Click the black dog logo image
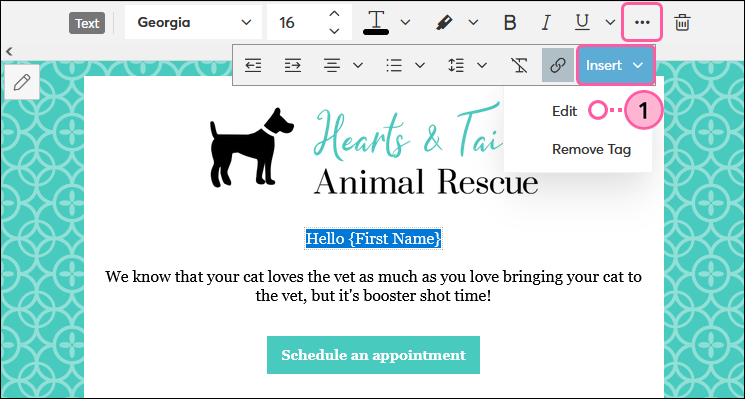This screenshot has height=399, width=745. coord(252,147)
